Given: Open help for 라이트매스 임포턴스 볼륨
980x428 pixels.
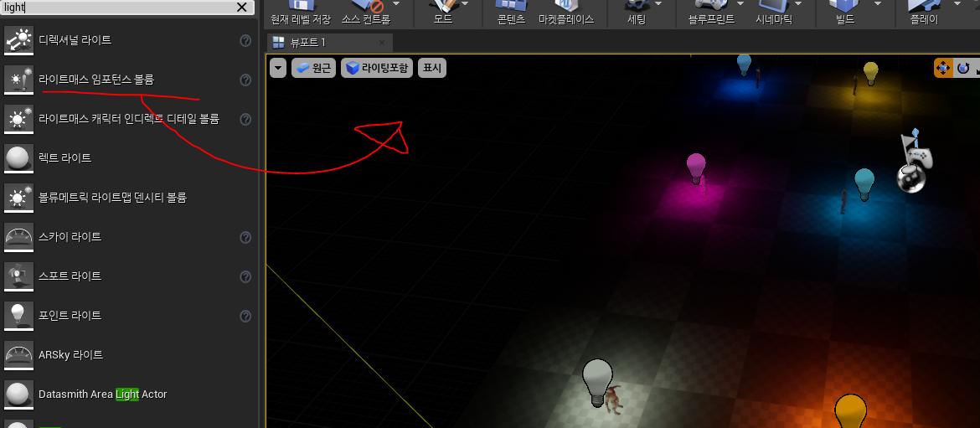Looking at the screenshot, I should click(245, 80).
